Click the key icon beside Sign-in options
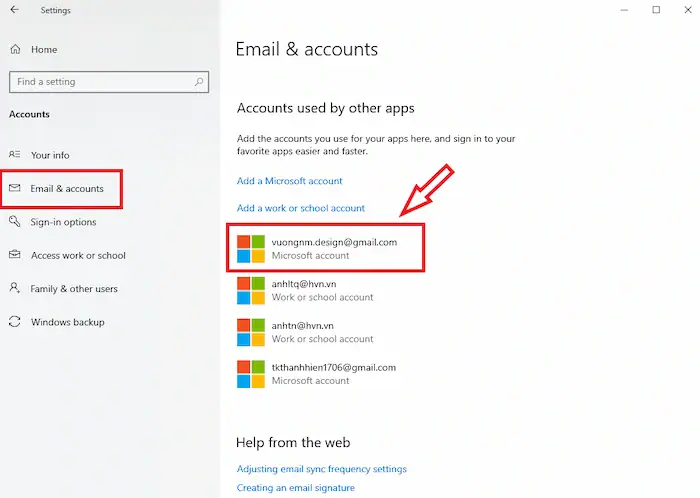Viewport: 700px width, 498px height. tap(15, 221)
